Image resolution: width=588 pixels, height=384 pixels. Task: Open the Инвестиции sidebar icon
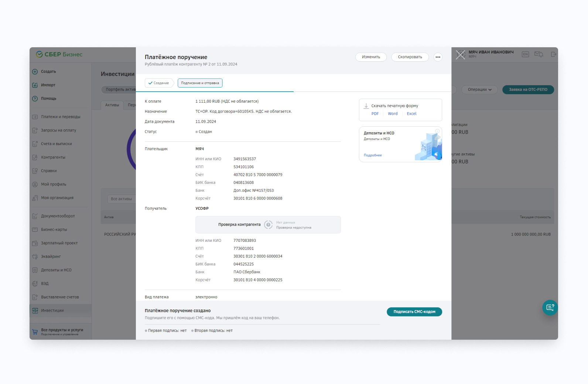point(35,311)
